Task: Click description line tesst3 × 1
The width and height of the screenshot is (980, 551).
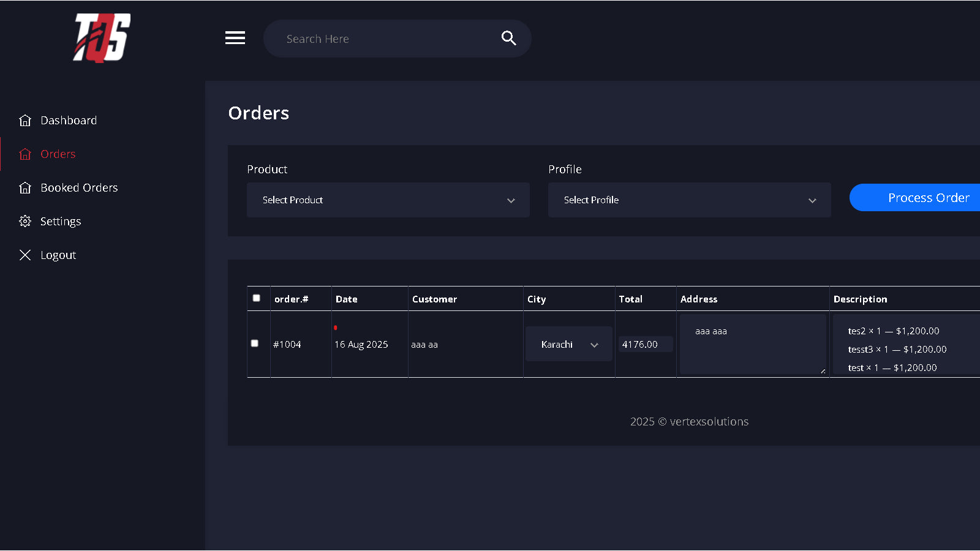Action: tap(897, 350)
